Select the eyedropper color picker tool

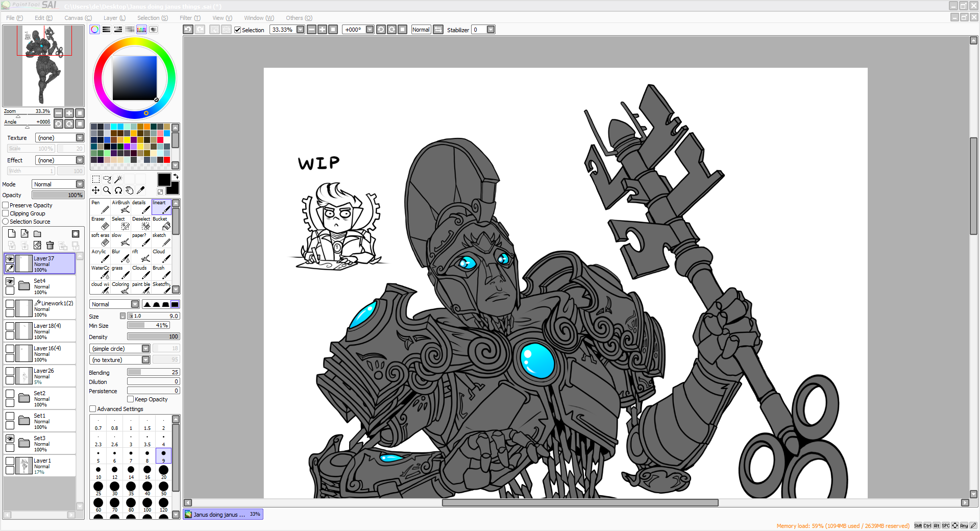(140, 190)
